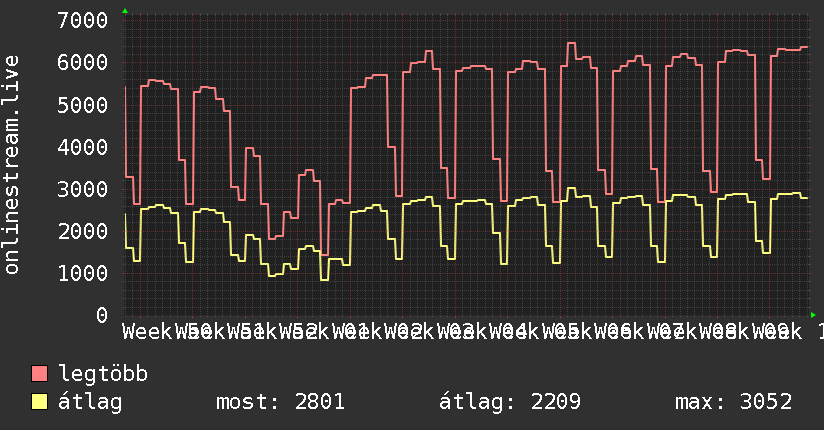Click the most: 2801 value
Image resolution: width=824 pixels, height=430 pixels.
point(281,402)
